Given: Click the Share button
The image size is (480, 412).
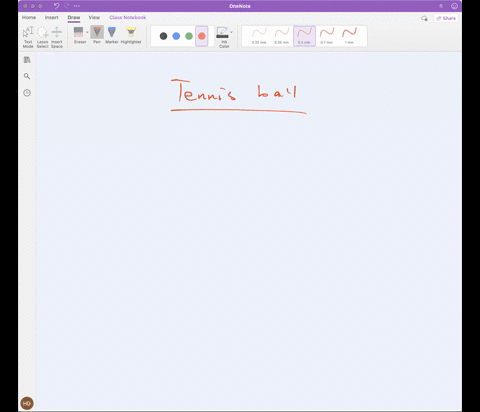Looking at the screenshot, I should [x=446, y=18].
